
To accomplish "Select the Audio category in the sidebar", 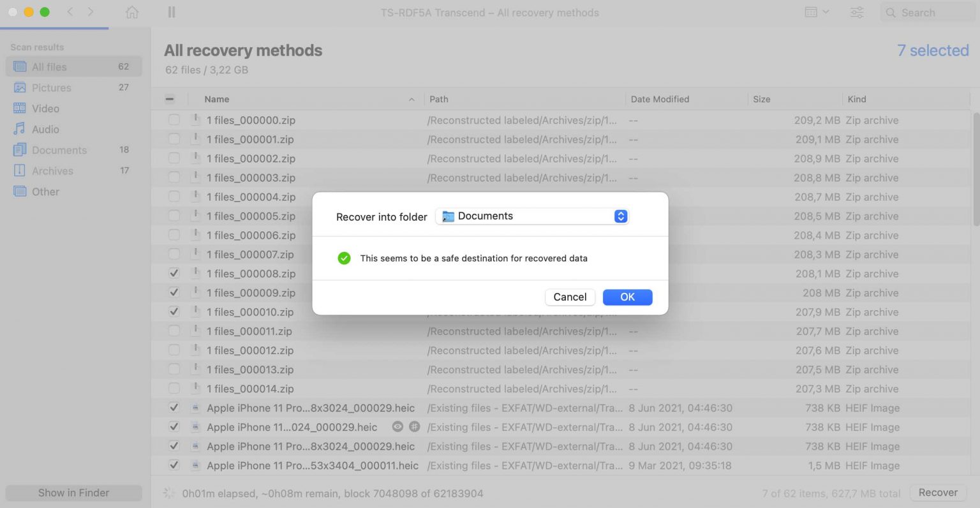I will point(45,129).
